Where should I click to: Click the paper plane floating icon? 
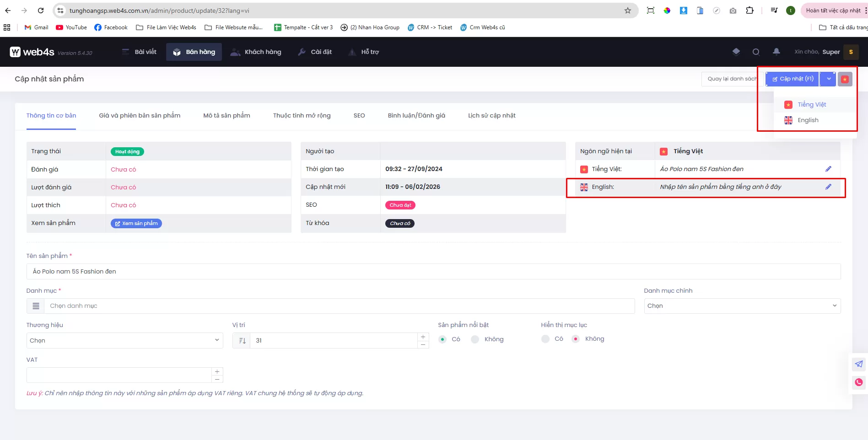858,364
